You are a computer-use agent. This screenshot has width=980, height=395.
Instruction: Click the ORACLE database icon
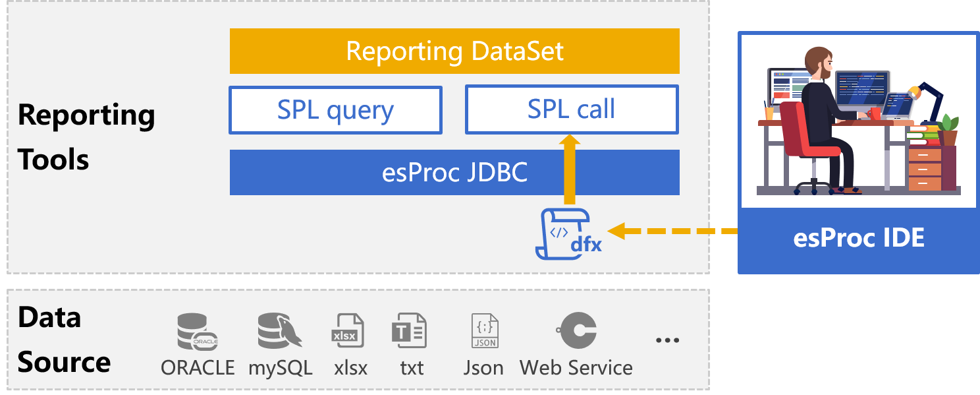click(x=198, y=331)
